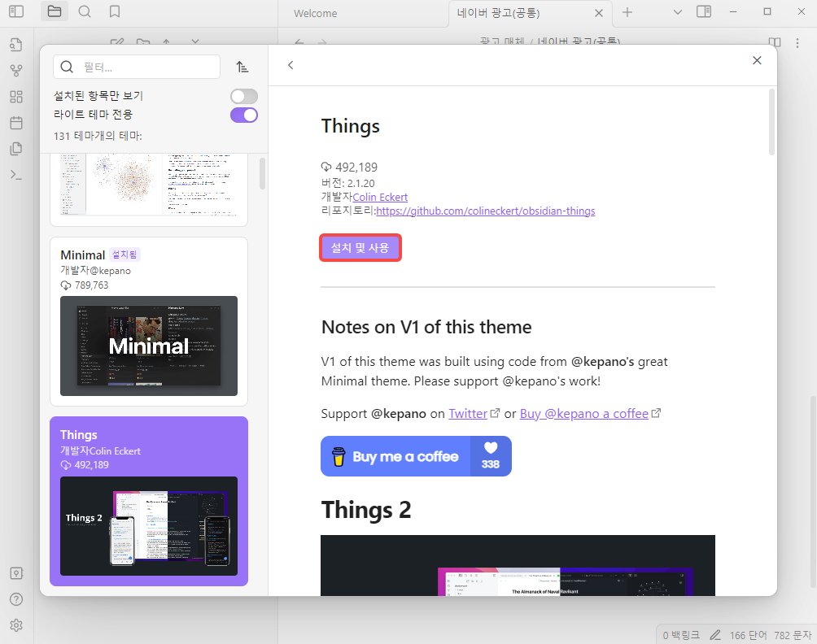Click the sort order icon beside filter
The image size is (817, 644).
coord(242,67)
